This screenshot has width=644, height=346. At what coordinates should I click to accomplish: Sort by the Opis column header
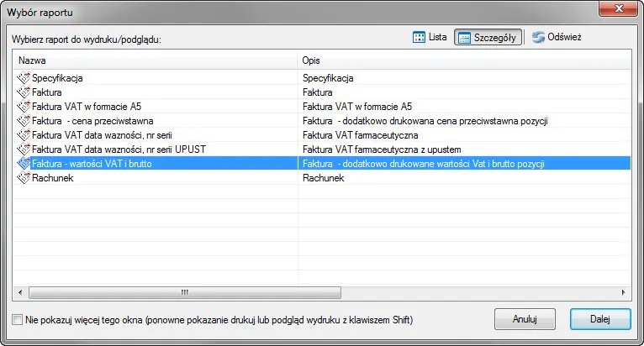(x=464, y=60)
